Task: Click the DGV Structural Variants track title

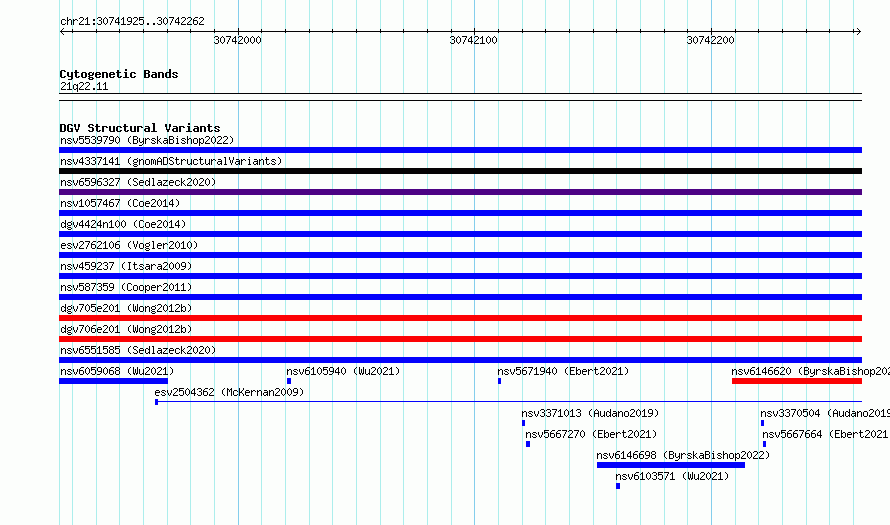Action: 140,128
